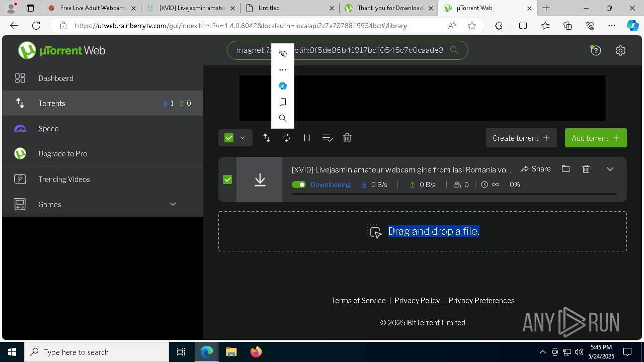Open the Privacy Preferences link
The height and width of the screenshot is (362, 644).
point(481,300)
